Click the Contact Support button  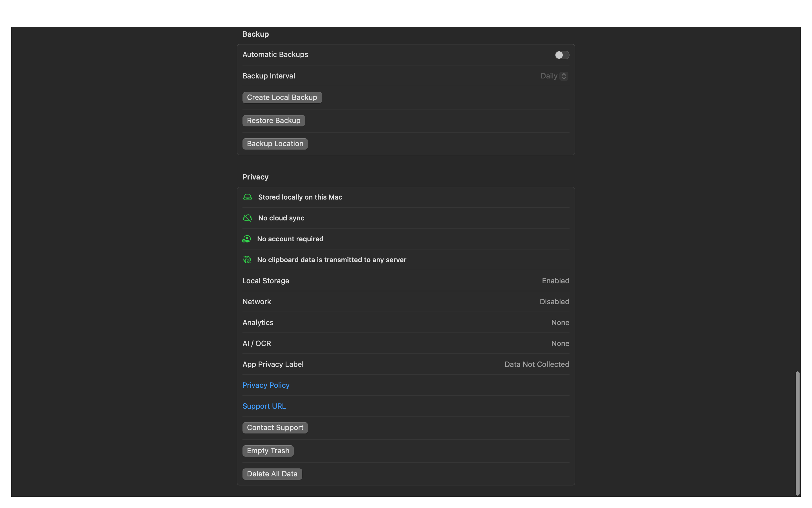tap(275, 428)
